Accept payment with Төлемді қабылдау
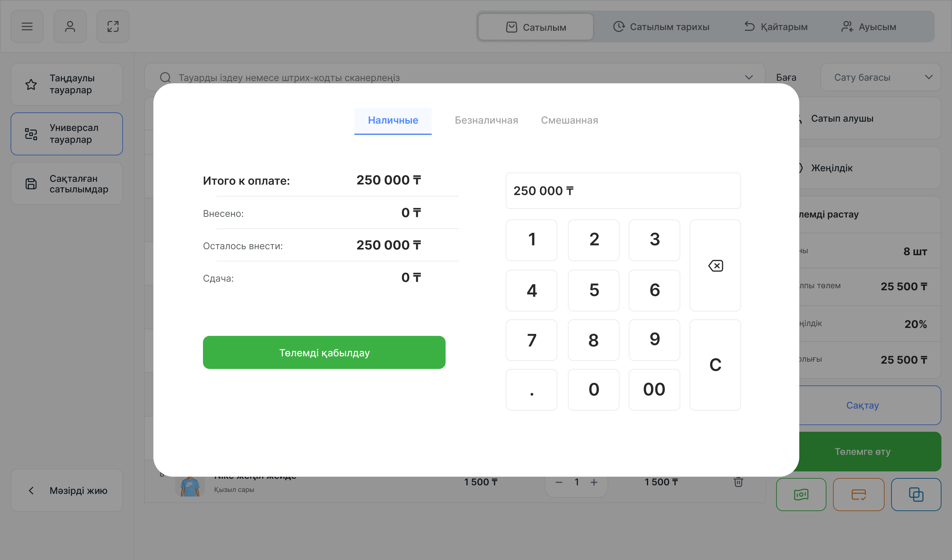Viewport: 952px width, 560px height. 324,352
